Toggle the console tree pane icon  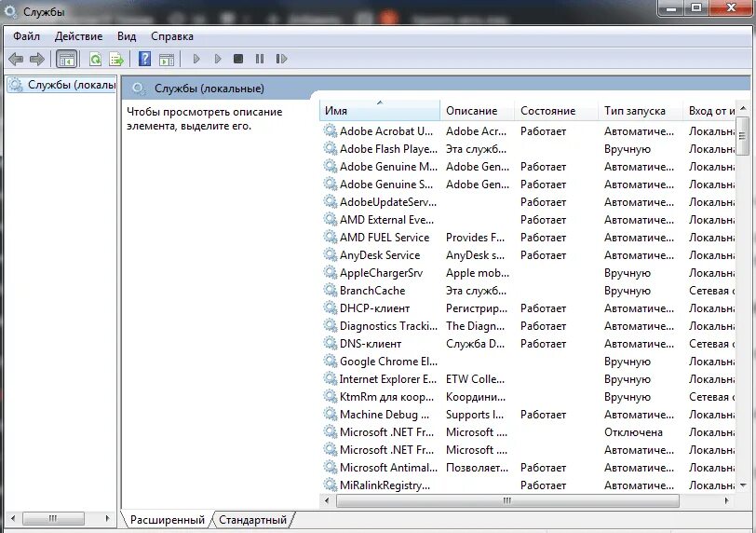[x=66, y=59]
